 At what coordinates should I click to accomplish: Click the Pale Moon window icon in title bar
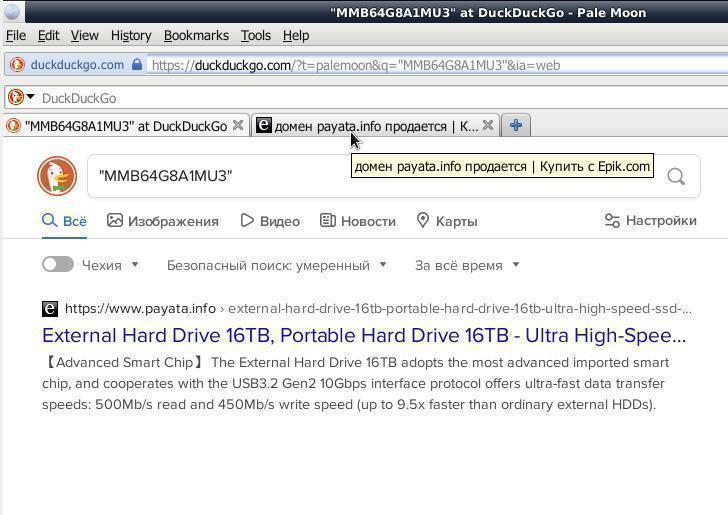tap(12, 12)
